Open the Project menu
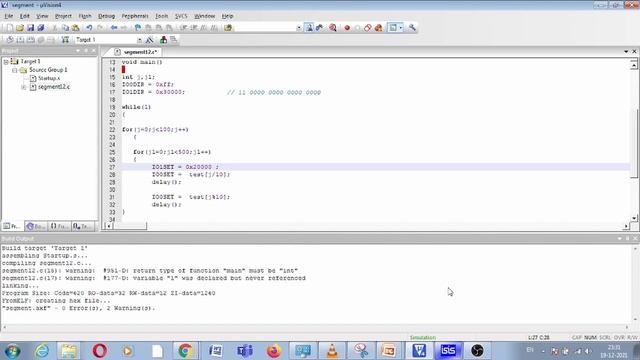Image resolution: width=640 pixels, height=360 pixels. pyautogui.click(x=63, y=16)
